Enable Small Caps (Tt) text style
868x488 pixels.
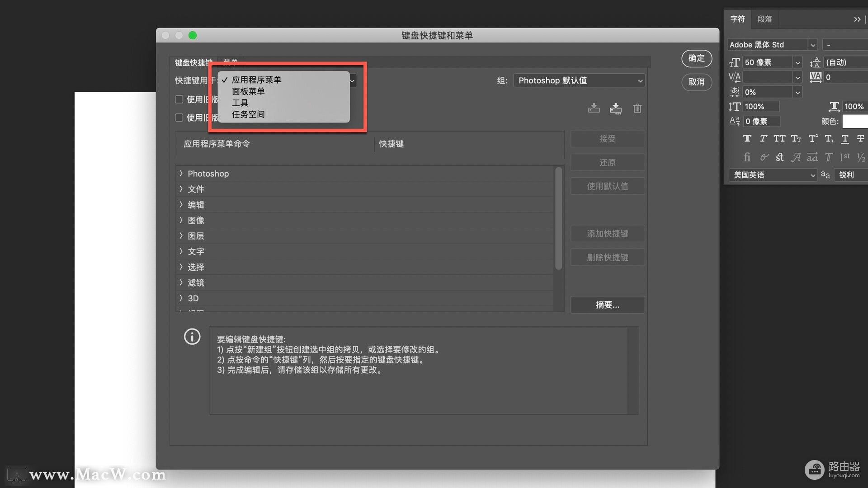tap(796, 139)
